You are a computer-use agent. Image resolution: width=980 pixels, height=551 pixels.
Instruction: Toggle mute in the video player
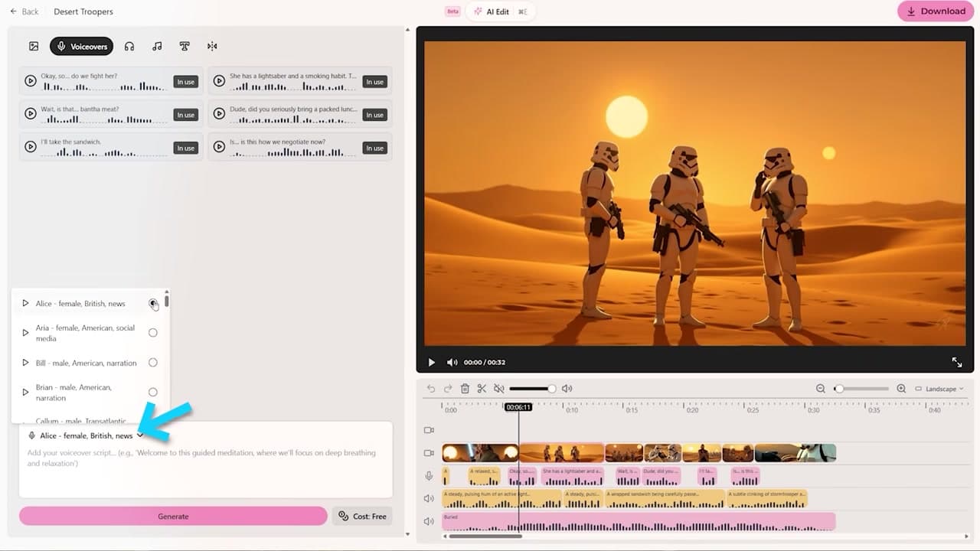(452, 362)
